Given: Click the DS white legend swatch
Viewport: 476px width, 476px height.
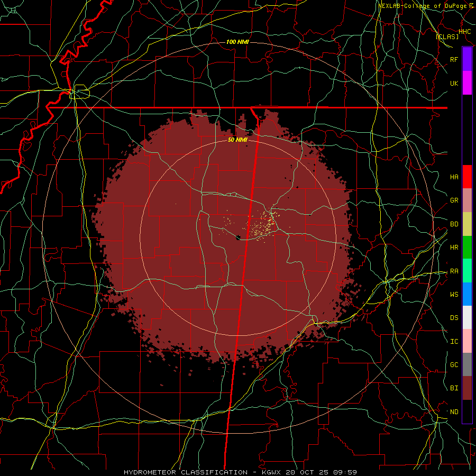Looking at the screenshot, I should point(467,317).
